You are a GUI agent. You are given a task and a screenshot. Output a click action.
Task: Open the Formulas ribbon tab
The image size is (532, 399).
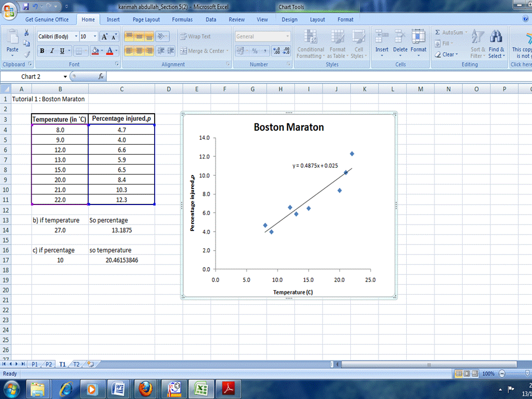[182, 20]
